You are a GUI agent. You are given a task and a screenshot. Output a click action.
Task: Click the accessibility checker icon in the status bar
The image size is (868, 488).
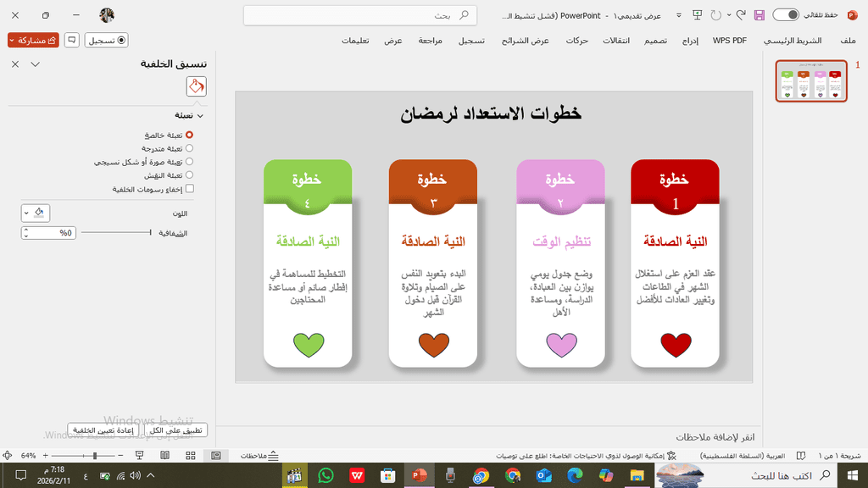coord(671,456)
